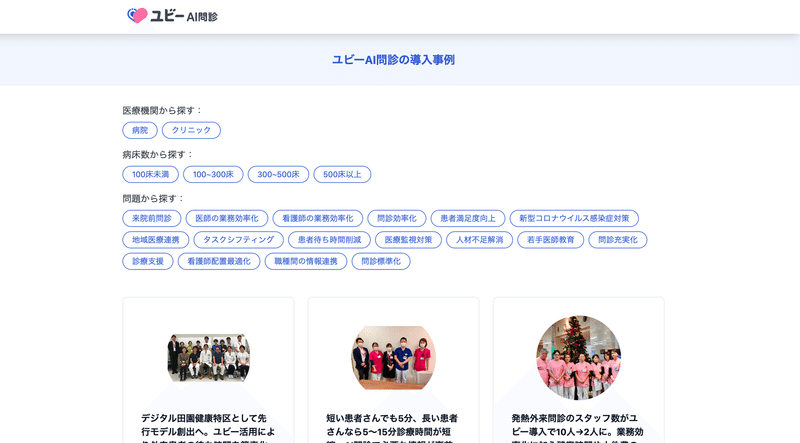Open the Christmas tree staff photo thumbnail

(579, 358)
